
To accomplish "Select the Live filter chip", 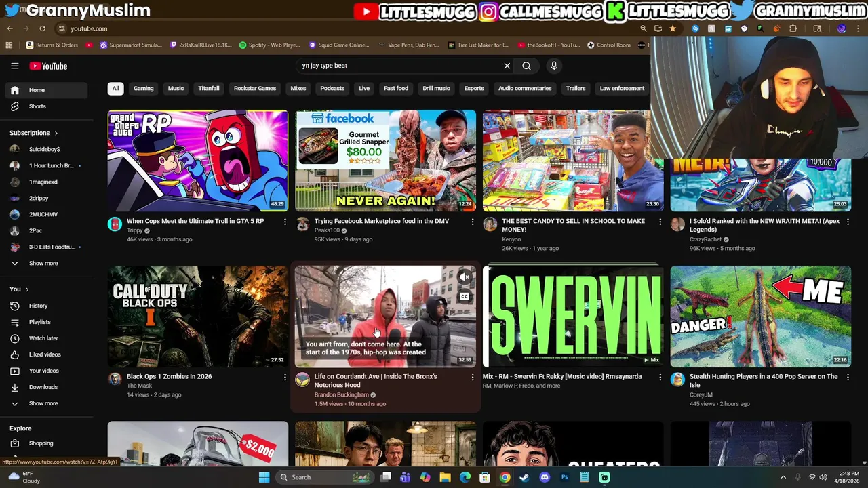I will pyautogui.click(x=364, y=89).
